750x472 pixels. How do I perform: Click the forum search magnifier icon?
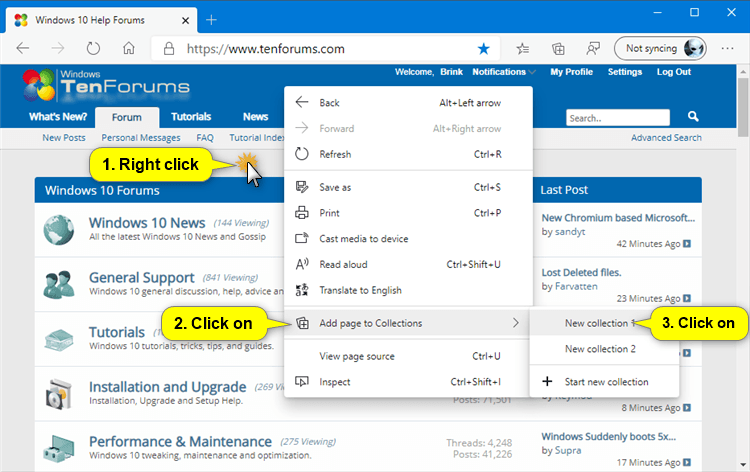[x=693, y=116]
